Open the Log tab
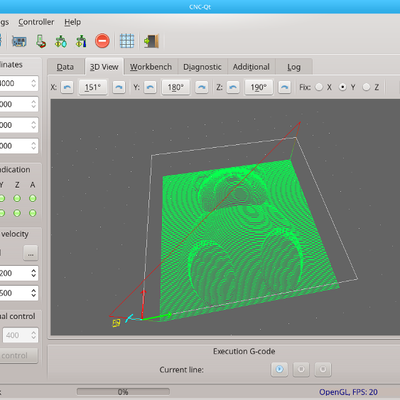 click(294, 67)
